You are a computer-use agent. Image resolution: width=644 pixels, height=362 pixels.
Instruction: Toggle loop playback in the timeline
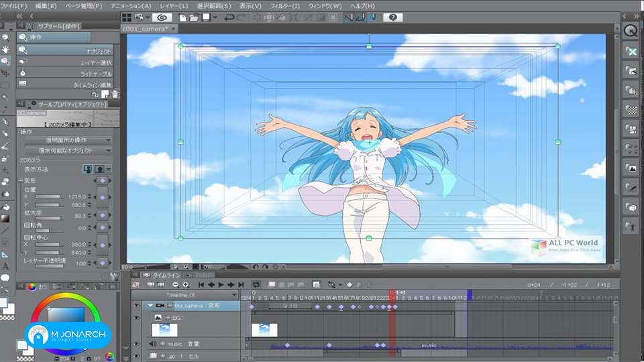point(256,284)
